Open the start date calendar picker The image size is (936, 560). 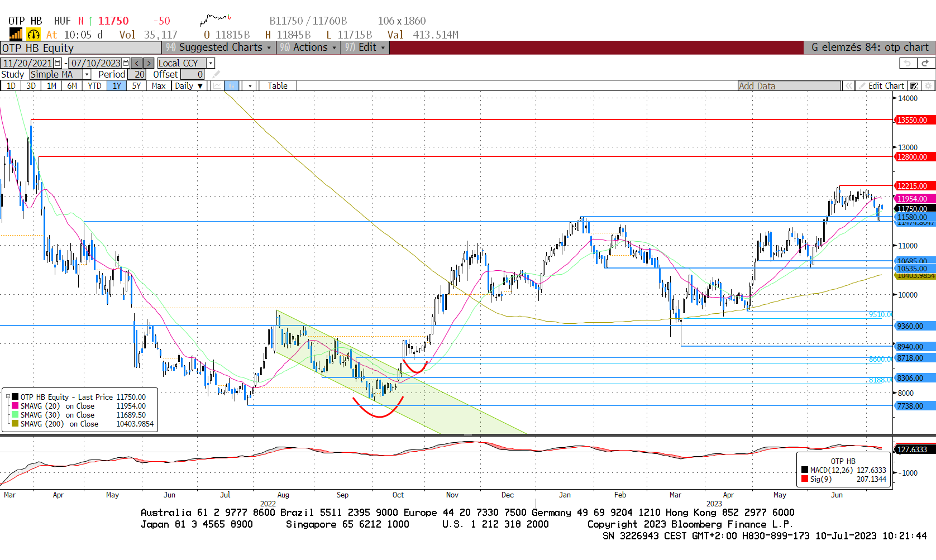(x=58, y=63)
